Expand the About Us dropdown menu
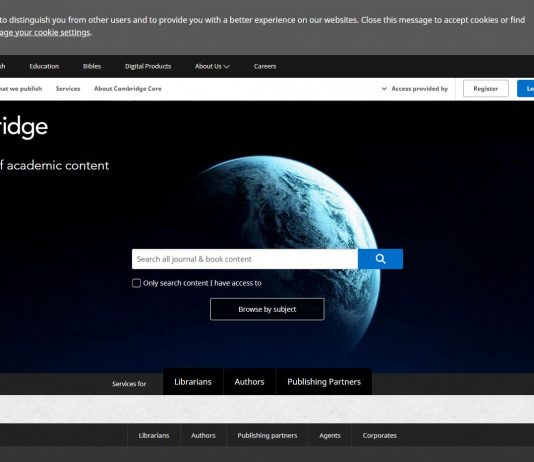 click(212, 66)
